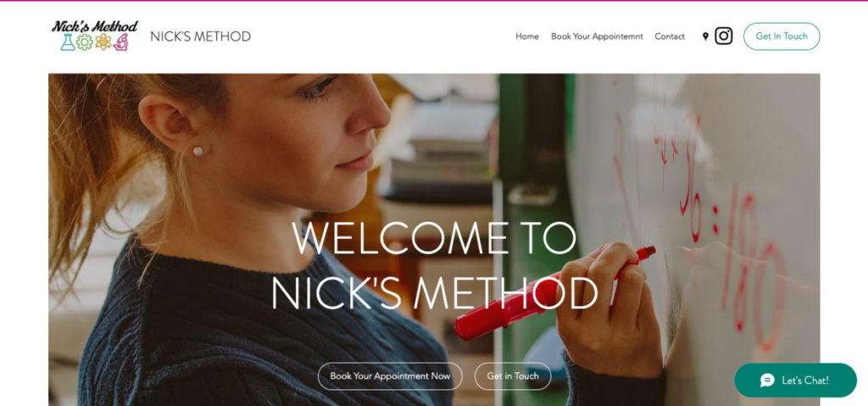Click the Get In Touch header button
Image resolution: width=868 pixels, height=406 pixels.
click(782, 36)
